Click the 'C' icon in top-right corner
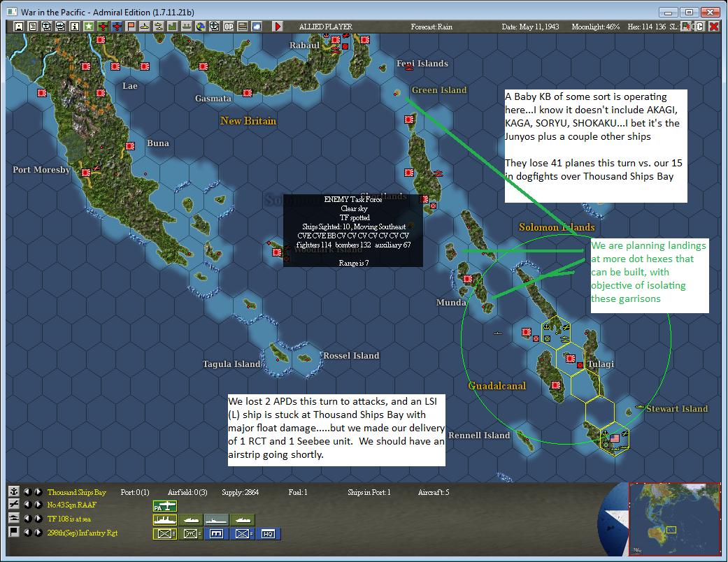This screenshot has width=728, height=562. coord(700,27)
